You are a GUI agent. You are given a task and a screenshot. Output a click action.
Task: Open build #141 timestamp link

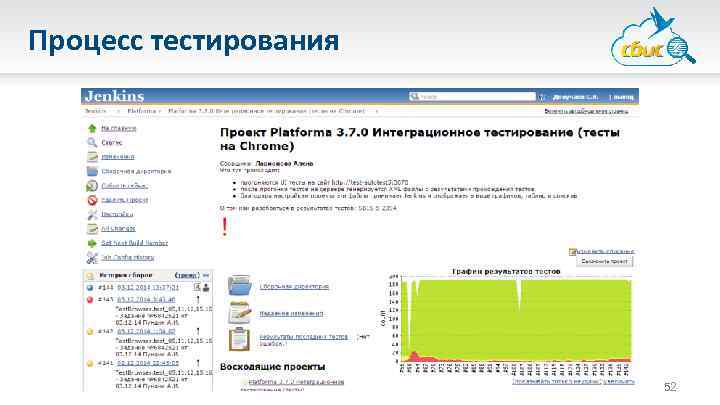(x=148, y=363)
